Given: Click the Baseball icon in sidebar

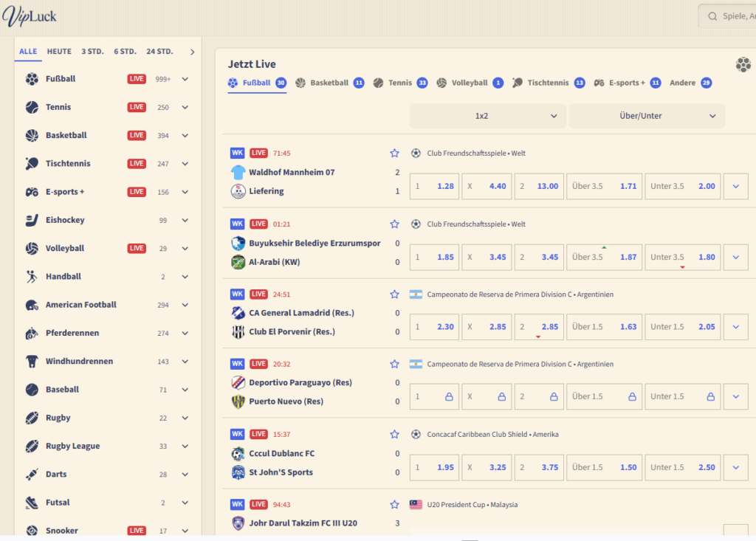Looking at the screenshot, I should tap(32, 390).
